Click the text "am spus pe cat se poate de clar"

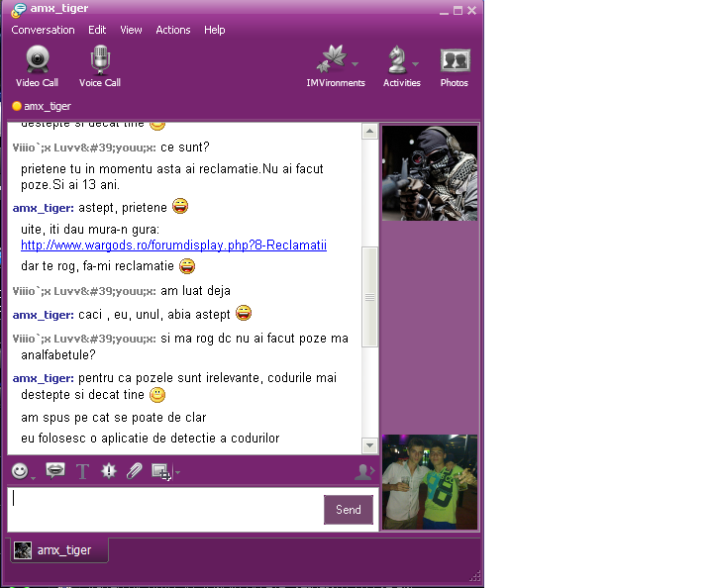(114, 417)
